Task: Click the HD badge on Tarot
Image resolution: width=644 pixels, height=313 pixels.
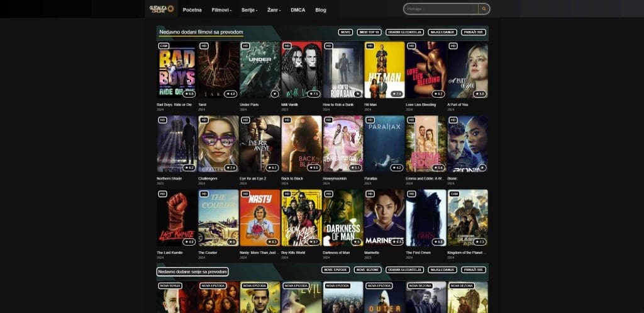Action: [x=204, y=46]
